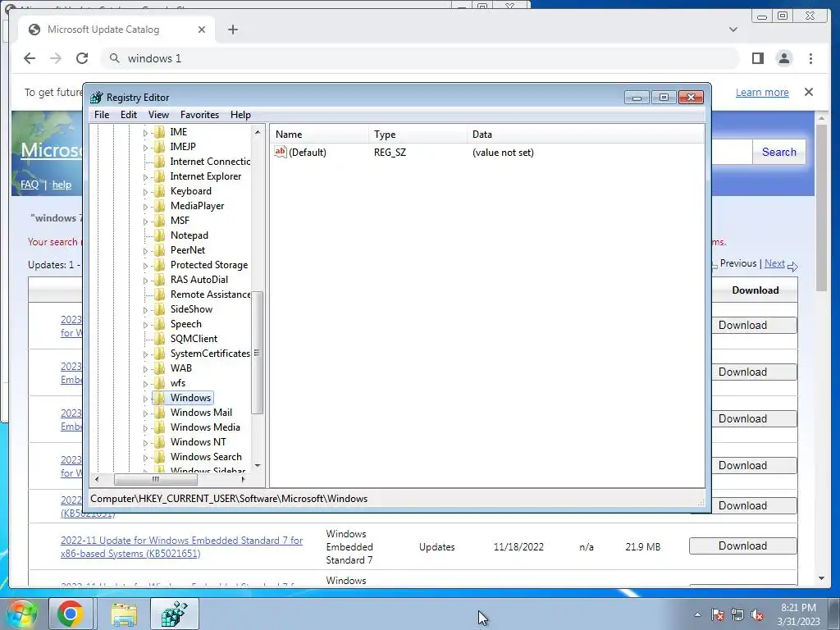
Task: Click the Registry Editor taskbar button
Action: [x=176, y=614]
